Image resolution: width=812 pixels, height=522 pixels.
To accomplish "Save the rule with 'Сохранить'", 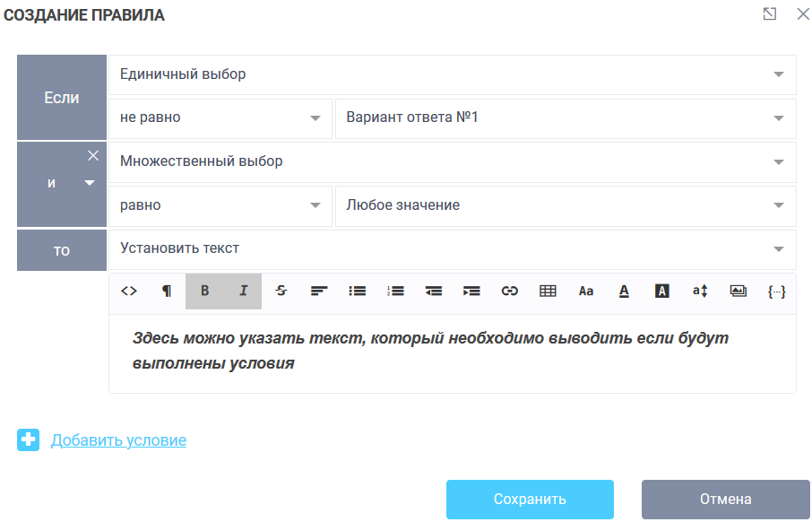I will coord(530,500).
